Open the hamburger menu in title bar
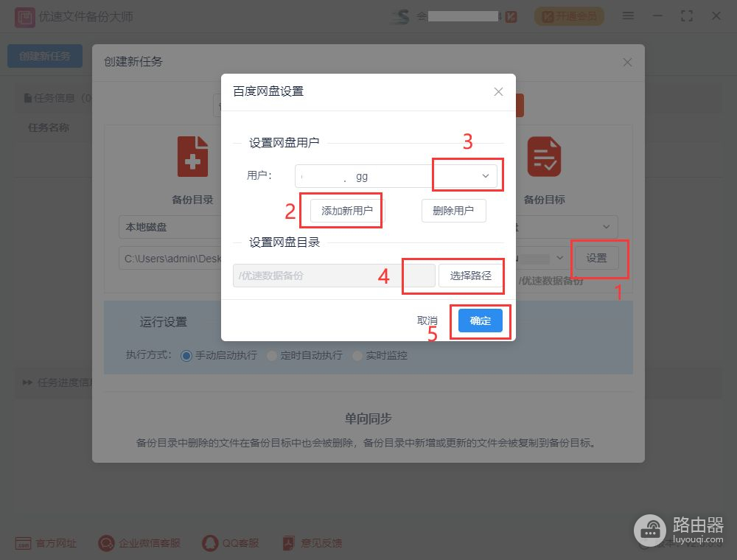 point(628,16)
